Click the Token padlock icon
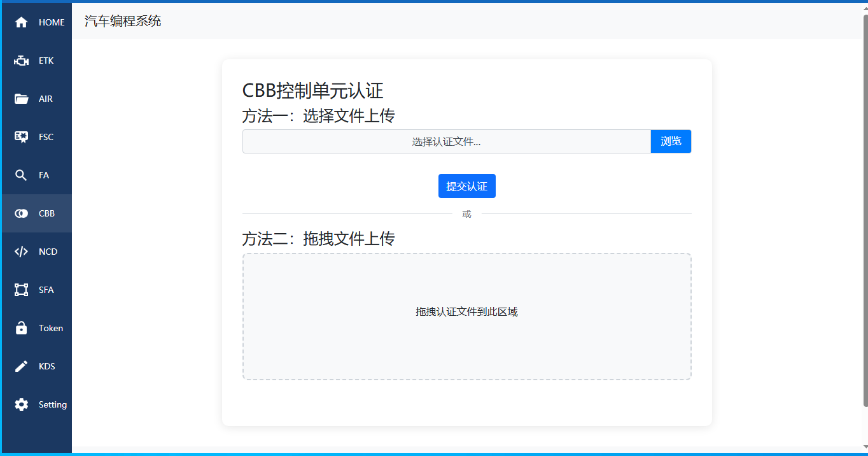 [x=21, y=328]
